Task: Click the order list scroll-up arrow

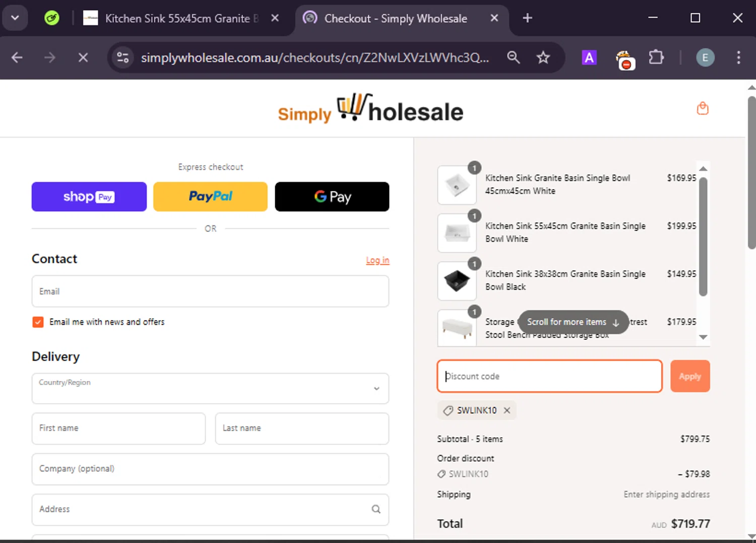Action: 704,168
